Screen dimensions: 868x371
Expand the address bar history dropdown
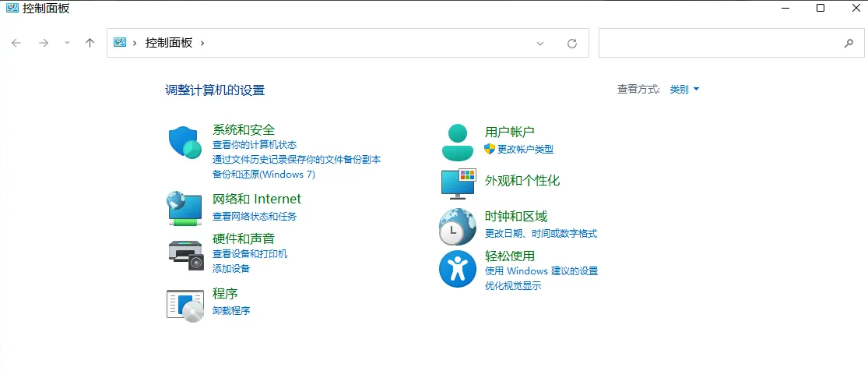point(540,43)
